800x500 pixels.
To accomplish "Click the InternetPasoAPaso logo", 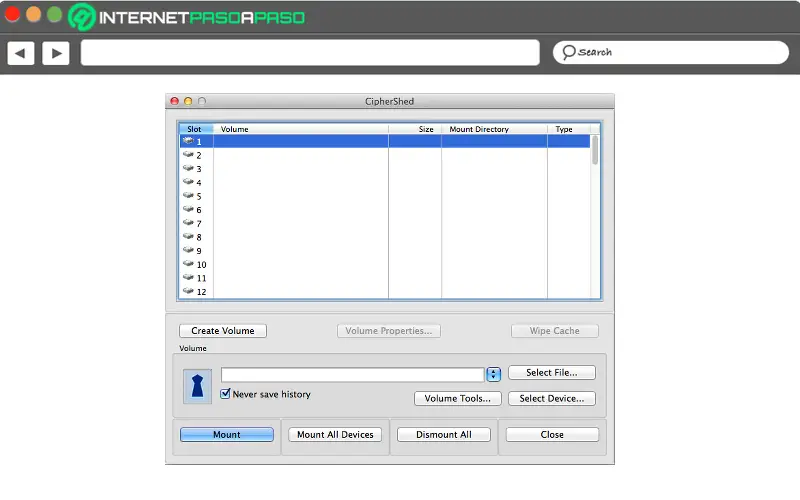I will tap(187, 17).
